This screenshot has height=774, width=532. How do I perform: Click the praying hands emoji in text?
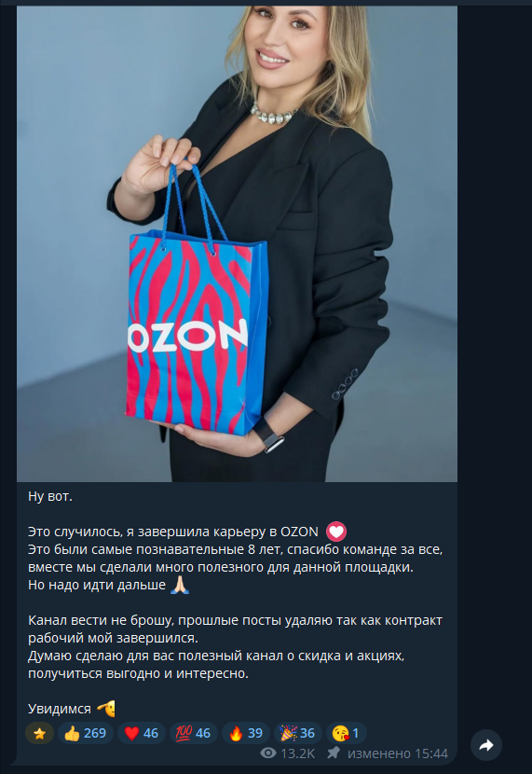tap(180, 585)
